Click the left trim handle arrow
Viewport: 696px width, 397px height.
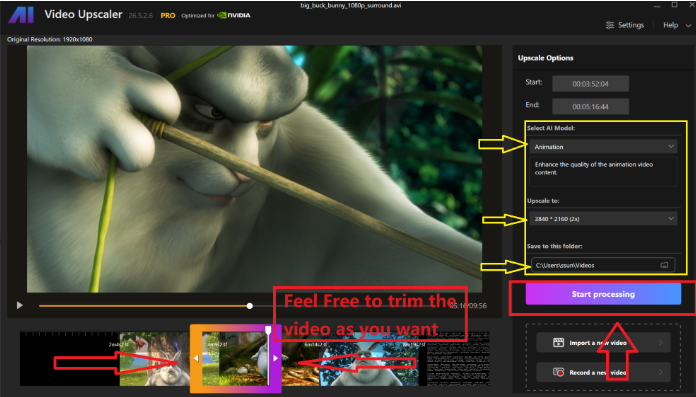click(x=196, y=358)
